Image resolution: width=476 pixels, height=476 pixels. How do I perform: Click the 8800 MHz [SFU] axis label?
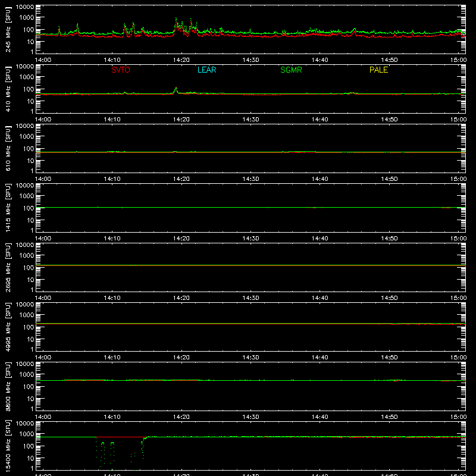tap(8, 386)
